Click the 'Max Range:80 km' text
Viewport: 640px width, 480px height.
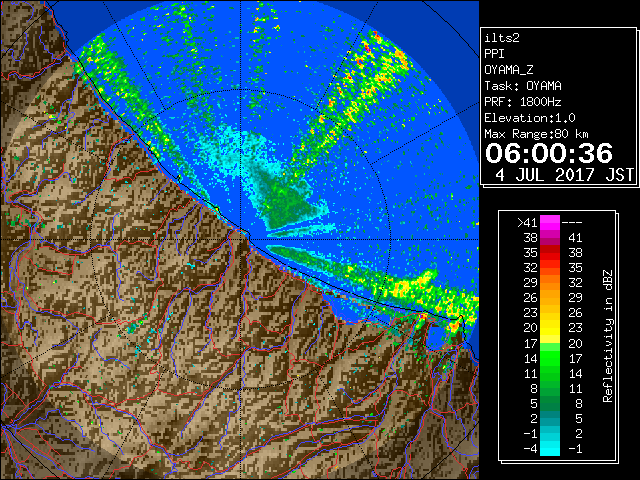point(536,134)
